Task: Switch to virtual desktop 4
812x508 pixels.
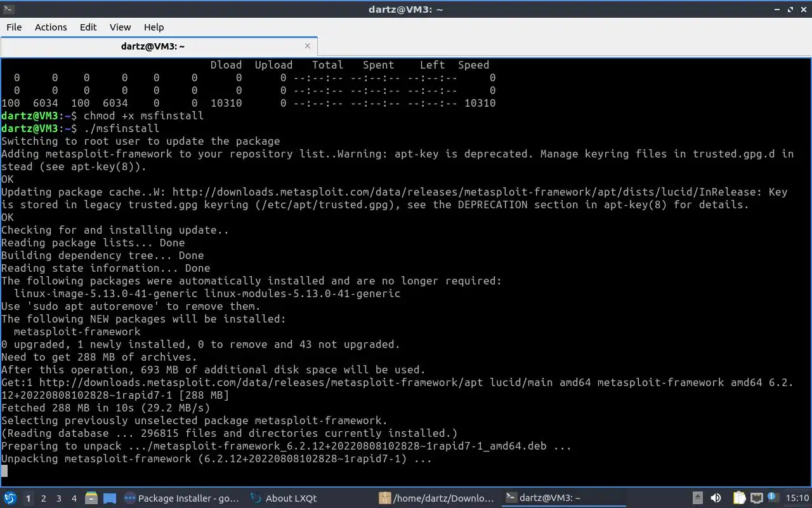Action: 74,498
